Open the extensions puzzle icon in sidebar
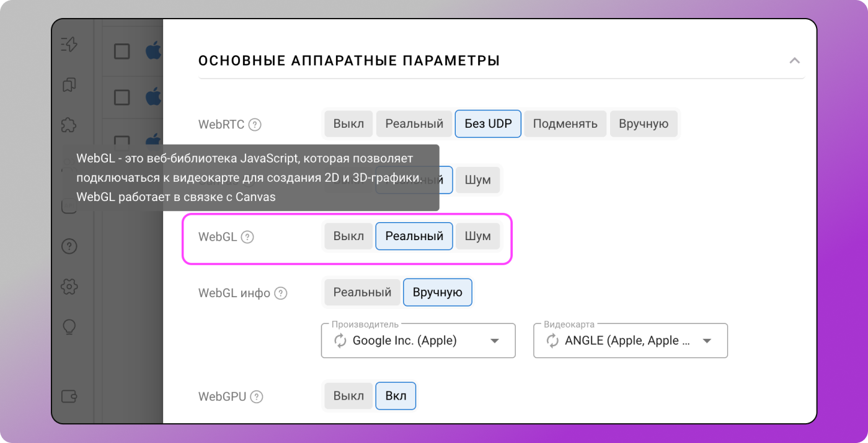Viewport: 868px width, 443px height. [x=69, y=125]
